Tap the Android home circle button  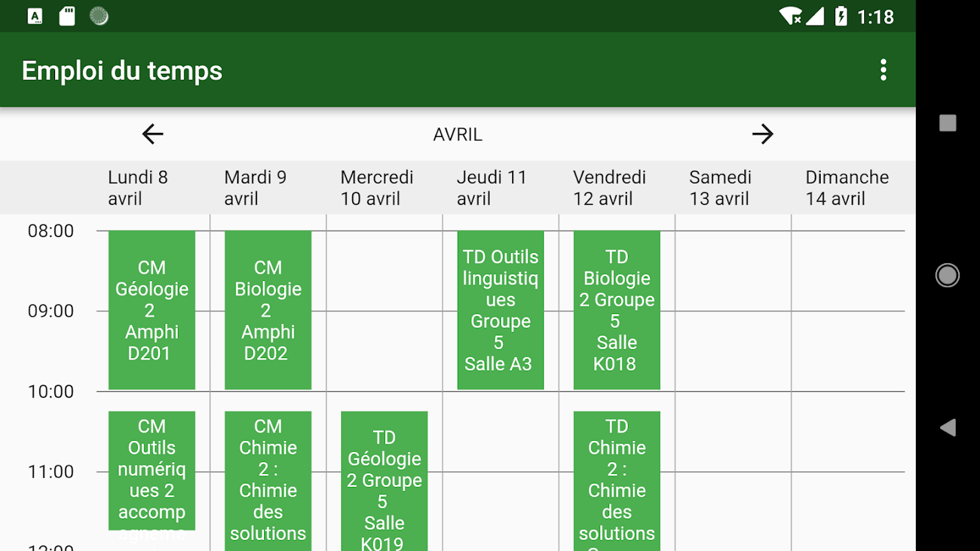(x=948, y=275)
